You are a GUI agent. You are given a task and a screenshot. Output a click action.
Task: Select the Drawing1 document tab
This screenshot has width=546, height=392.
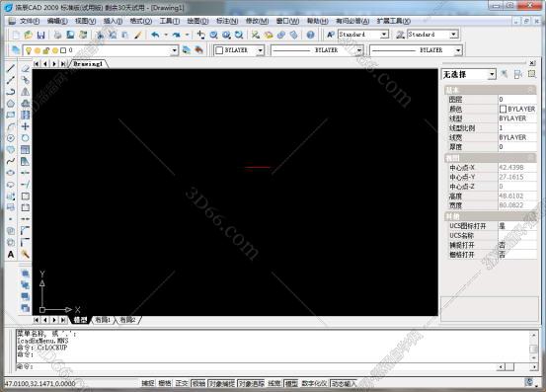click(89, 64)
